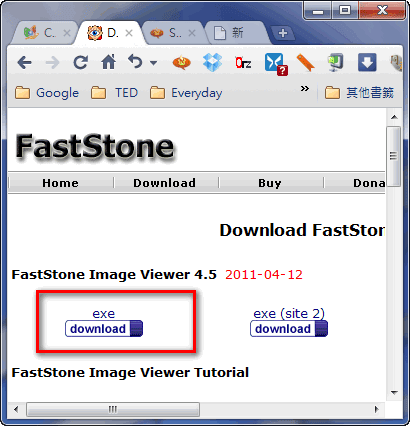Image resolution: width=410 pixels, height=426 pixels.
Task: Click the vertical scrollbar thumb
Action: 394,156
